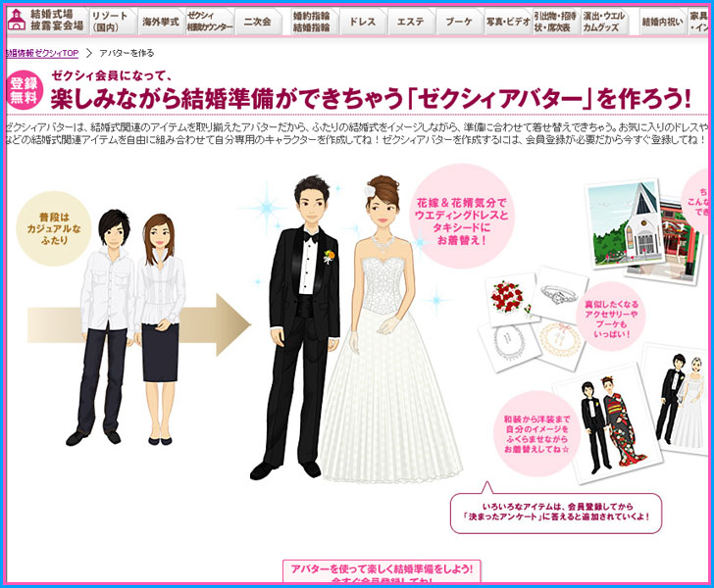Go to the ブーケ tab
Screen dimensions: 714x588
459,22
